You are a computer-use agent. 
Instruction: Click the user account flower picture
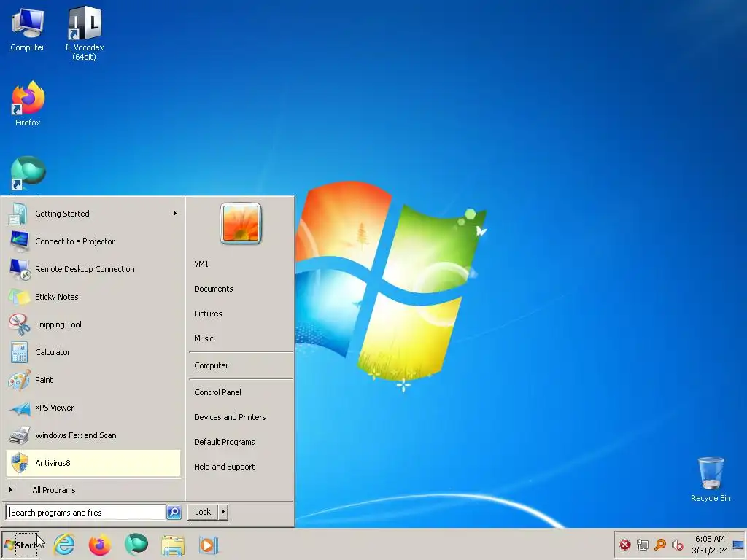(241, 223)
